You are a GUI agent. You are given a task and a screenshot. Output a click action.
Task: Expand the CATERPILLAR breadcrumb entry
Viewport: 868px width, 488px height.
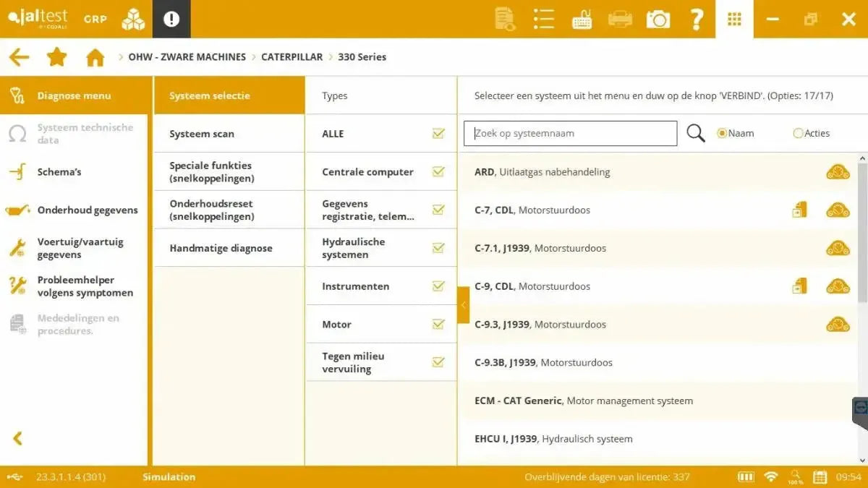coord(292,56)
